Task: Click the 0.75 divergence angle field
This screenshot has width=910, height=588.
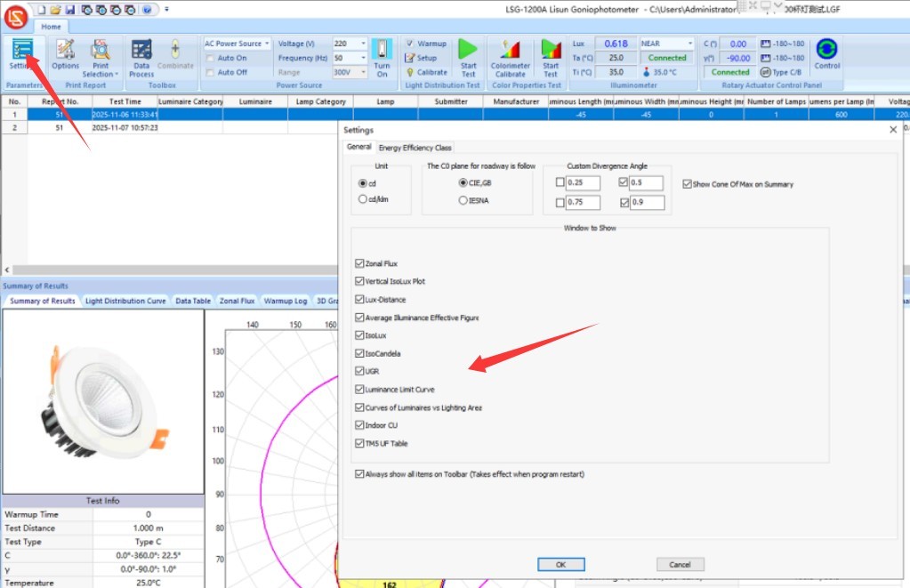Action: (x=583, y=203)
